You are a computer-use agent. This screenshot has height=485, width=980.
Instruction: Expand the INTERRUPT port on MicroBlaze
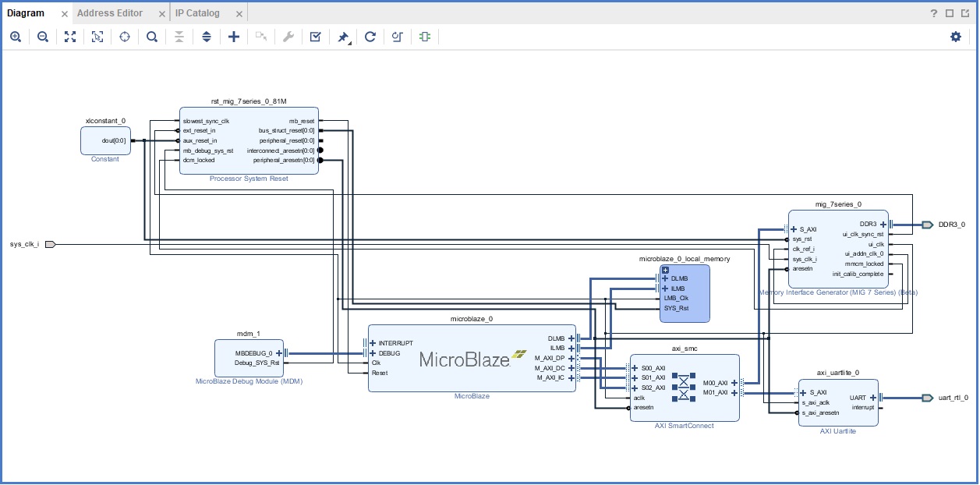tap(373, 343)
